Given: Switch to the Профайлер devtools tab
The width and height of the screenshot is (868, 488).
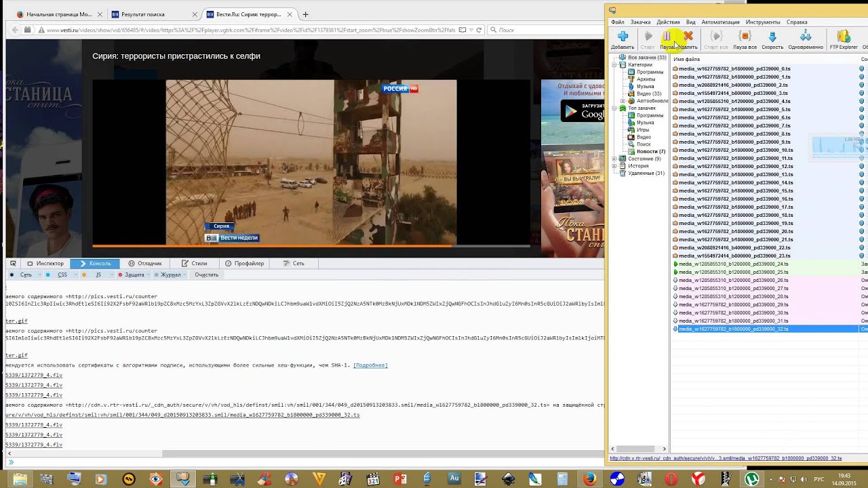Looking at the screenshot, I should pyautogui.click(x=244, y=263).
